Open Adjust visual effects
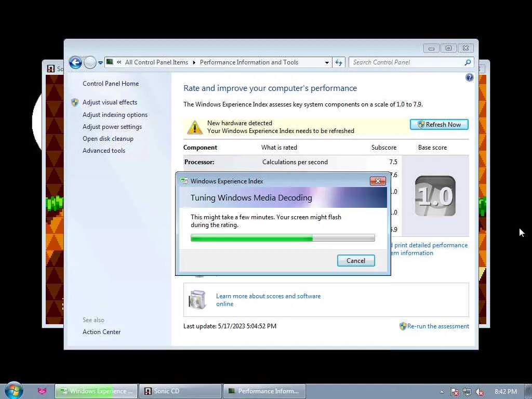 110,102
